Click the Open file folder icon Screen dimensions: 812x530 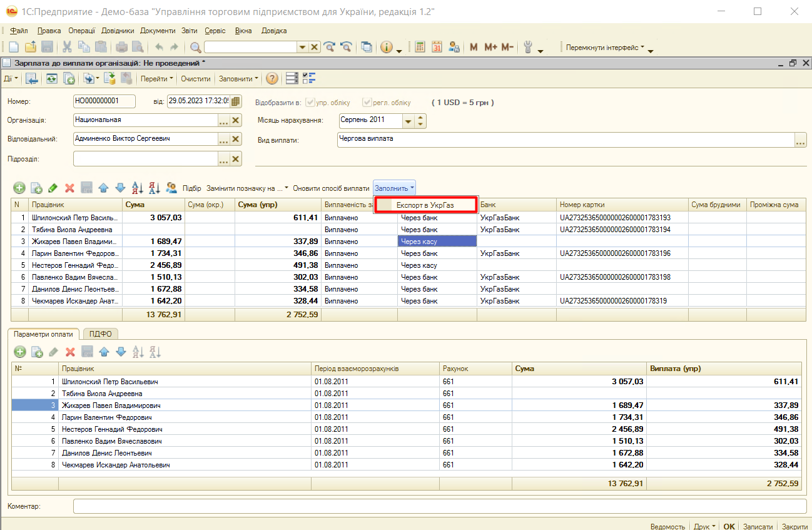tap(31, 47)
